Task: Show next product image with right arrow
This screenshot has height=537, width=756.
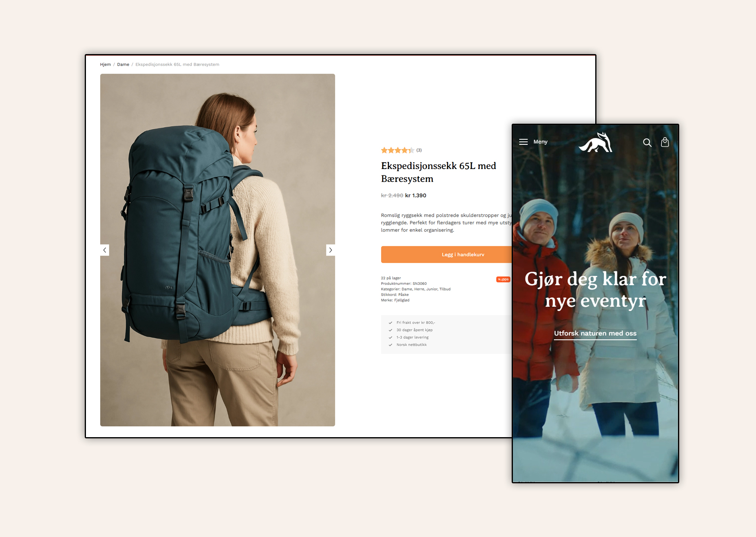Action: (330, 250)
